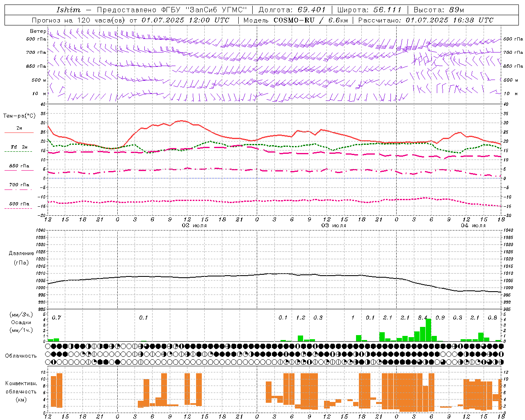Click the "Тем-ра(°C)" temperature label
525x420 pixels.
[x=19, y=116]
